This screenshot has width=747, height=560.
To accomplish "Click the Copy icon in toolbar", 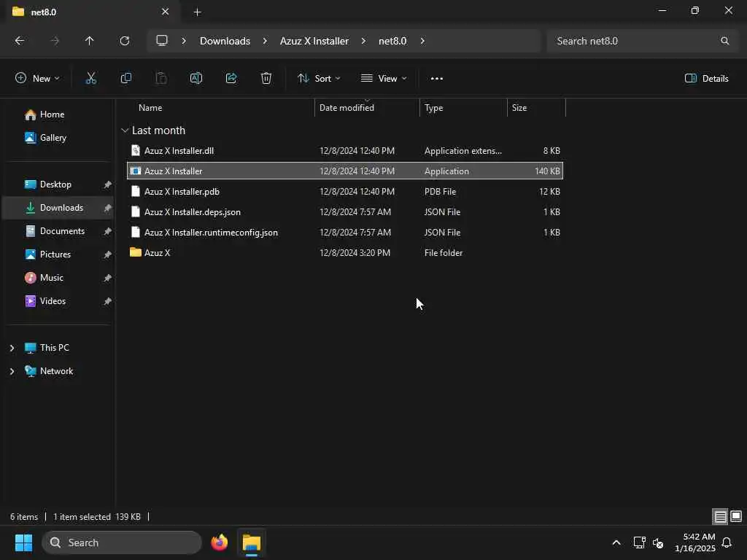I will pos(125,79).
